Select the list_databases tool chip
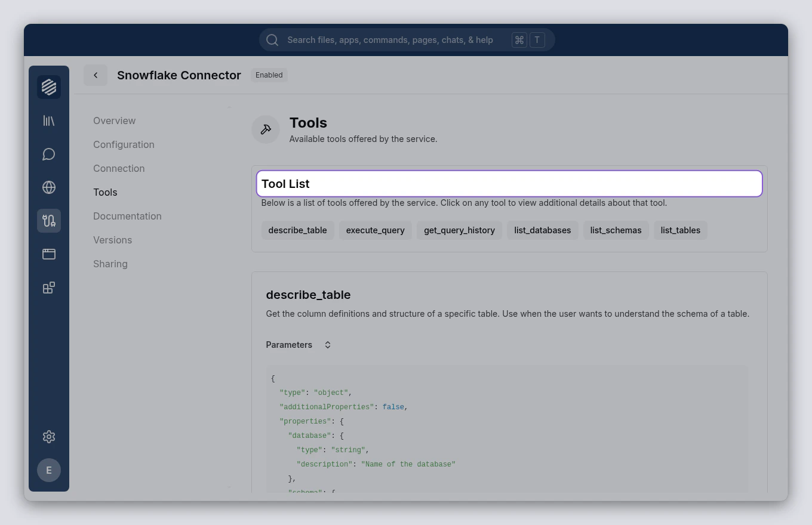This screenshot has width=812, height=525. click(542, 230)
